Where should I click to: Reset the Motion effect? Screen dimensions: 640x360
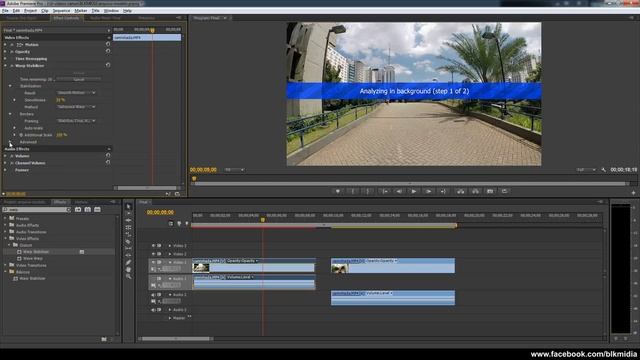coord(108,44)
